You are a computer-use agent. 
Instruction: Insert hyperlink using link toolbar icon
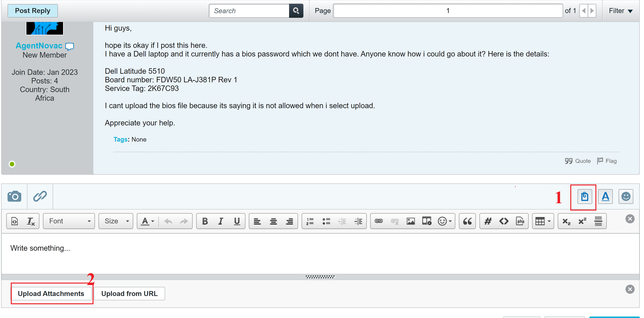point(379,221)
